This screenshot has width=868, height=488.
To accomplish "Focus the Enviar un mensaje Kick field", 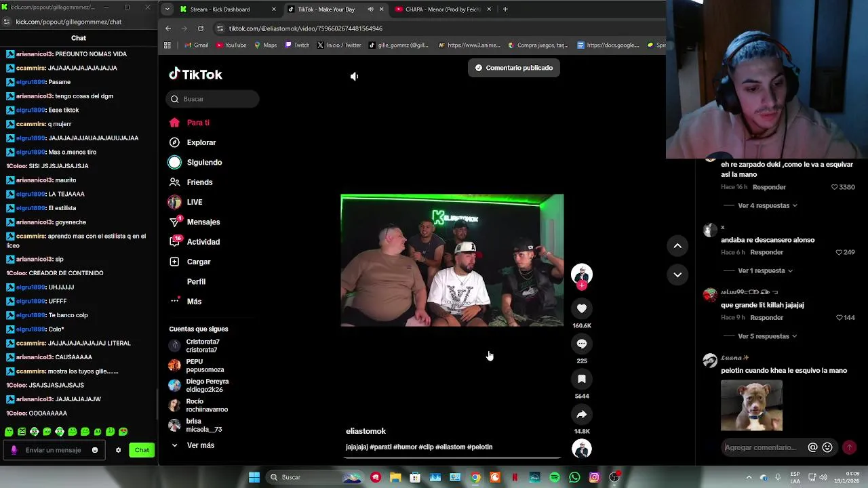I will click(54, 450).
